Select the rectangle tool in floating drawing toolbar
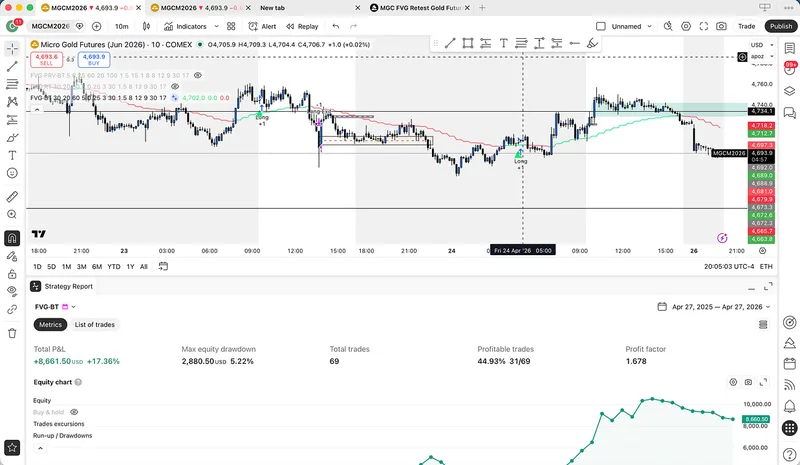The image size is (800, 465). 468,43
